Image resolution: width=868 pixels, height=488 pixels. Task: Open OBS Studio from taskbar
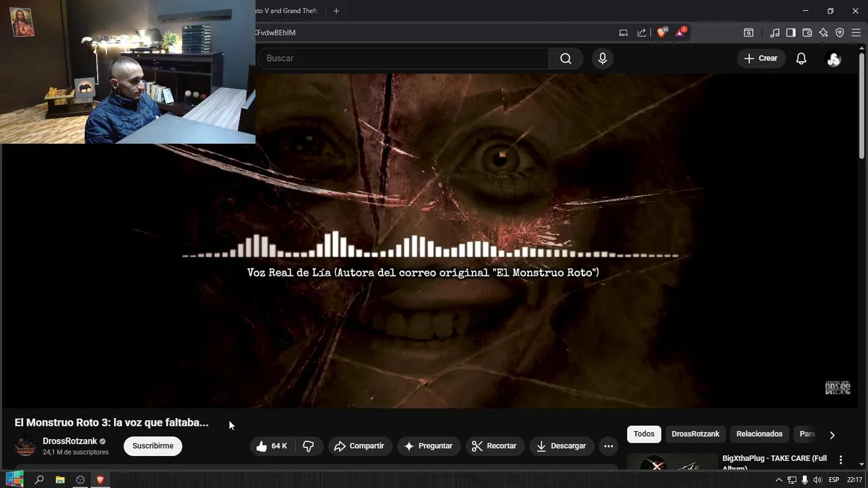coord(80,480)
